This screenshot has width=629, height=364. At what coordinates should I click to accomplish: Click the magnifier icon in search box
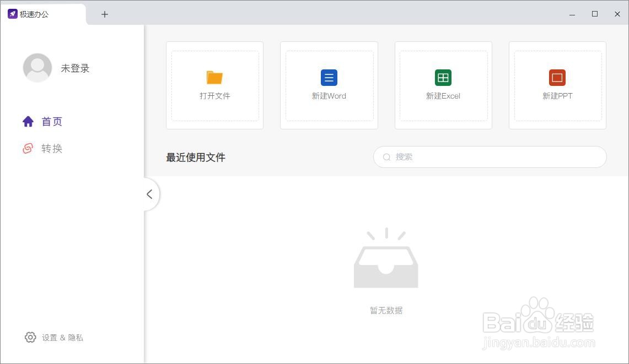(x=386, y=157)
